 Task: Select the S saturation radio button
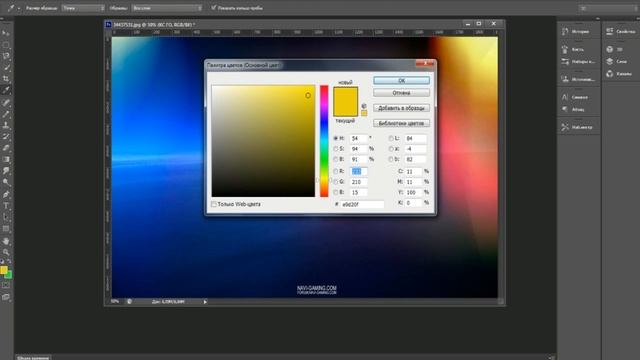click(x=336, y=149)
